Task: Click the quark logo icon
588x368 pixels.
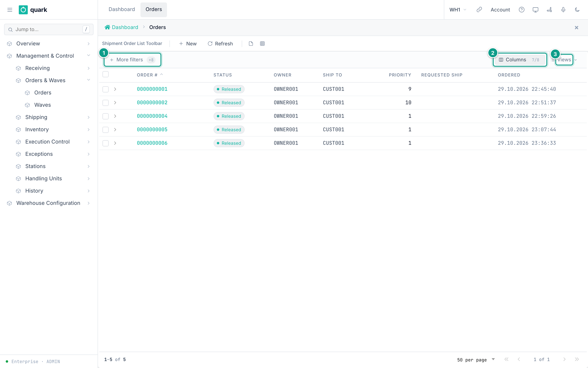Action: (23, 10)
